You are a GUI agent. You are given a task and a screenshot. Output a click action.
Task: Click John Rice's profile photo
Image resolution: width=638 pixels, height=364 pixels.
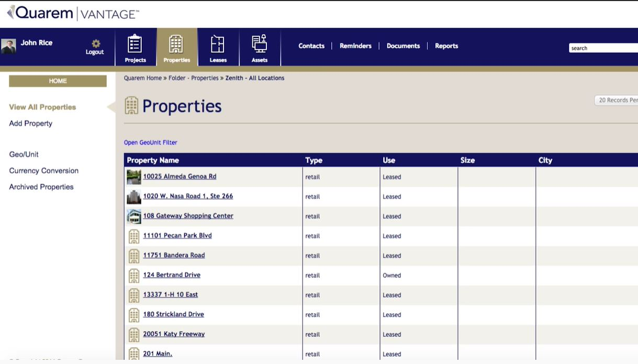pyautogui.click(x=9, y=45)
